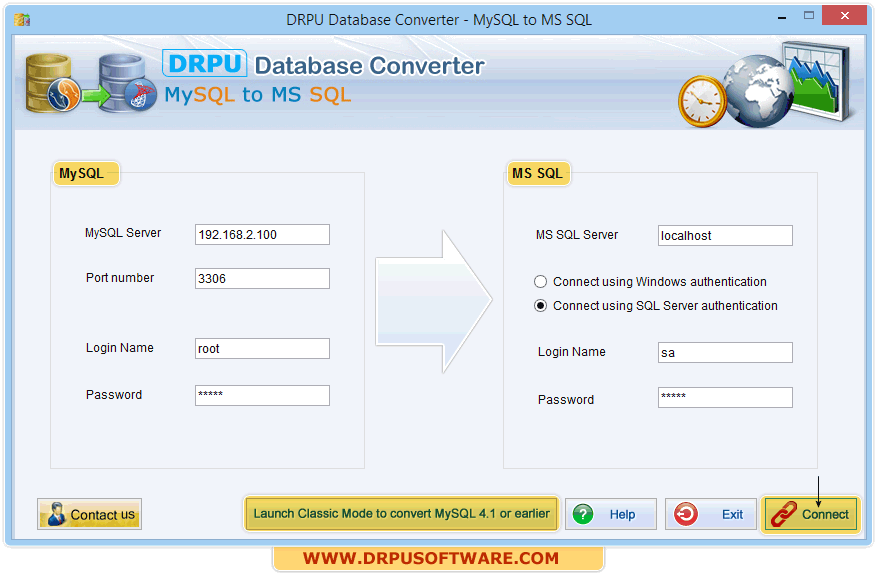Click the Contact us button

tap(89, 514)
